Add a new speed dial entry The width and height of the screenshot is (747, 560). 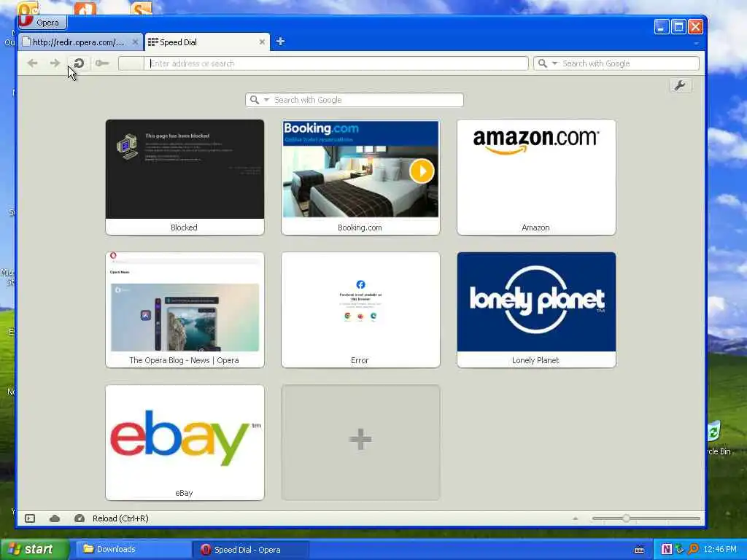click(x=360, y=443)
